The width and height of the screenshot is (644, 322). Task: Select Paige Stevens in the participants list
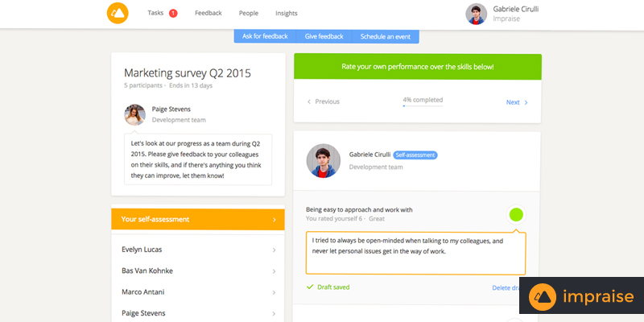click(197, 312)
